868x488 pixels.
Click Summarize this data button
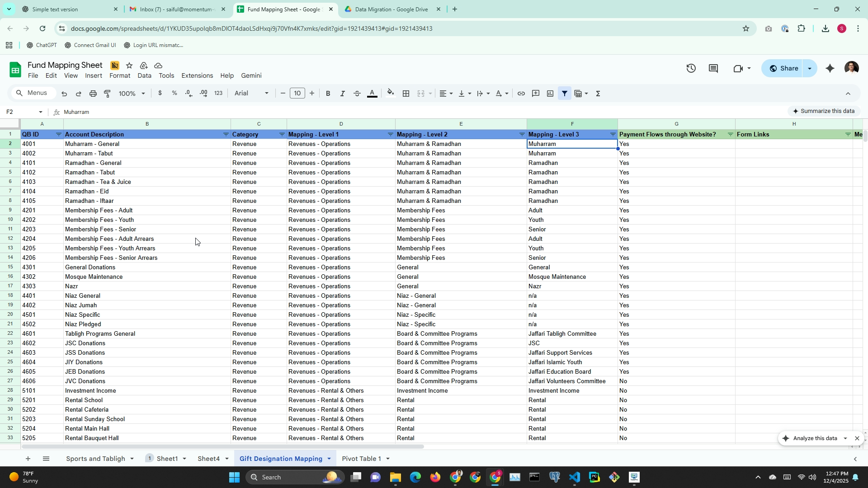coord(823,111)
